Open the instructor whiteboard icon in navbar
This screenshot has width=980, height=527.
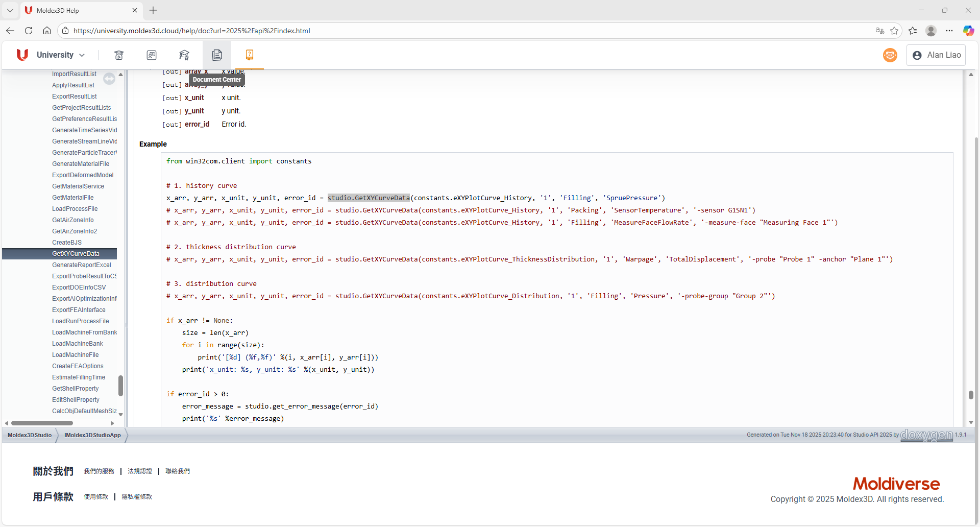[152, 55]
